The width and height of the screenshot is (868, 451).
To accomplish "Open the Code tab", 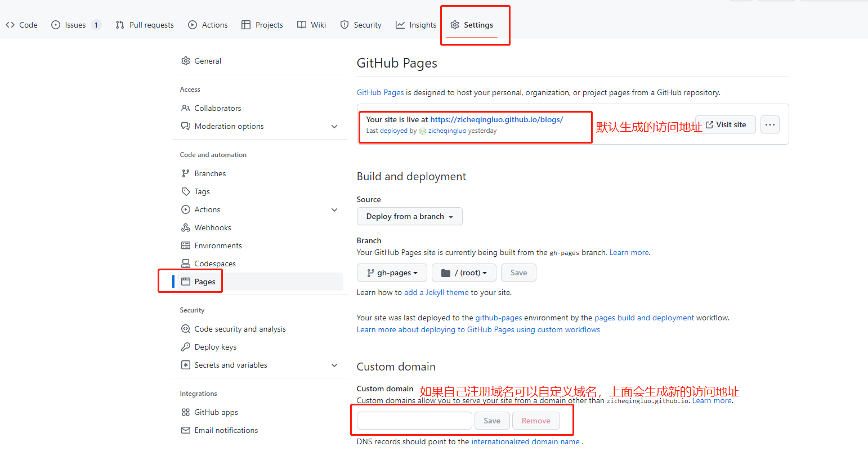I will [21, 25].
